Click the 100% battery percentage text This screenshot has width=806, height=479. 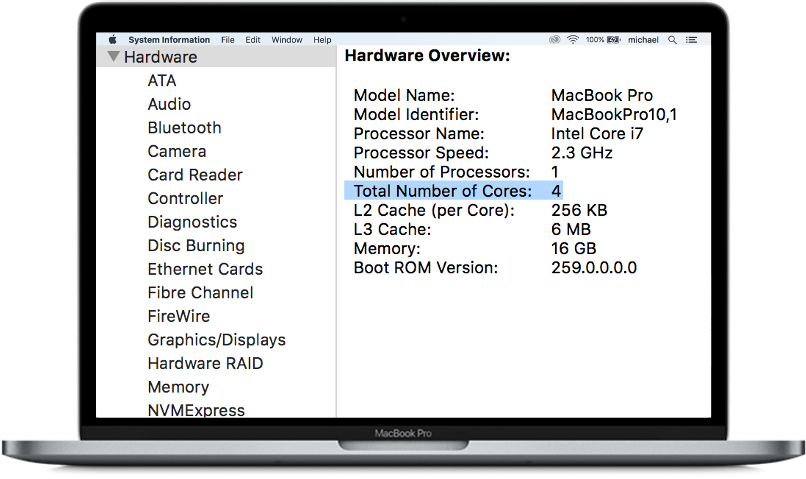click(x=595, y=40)
